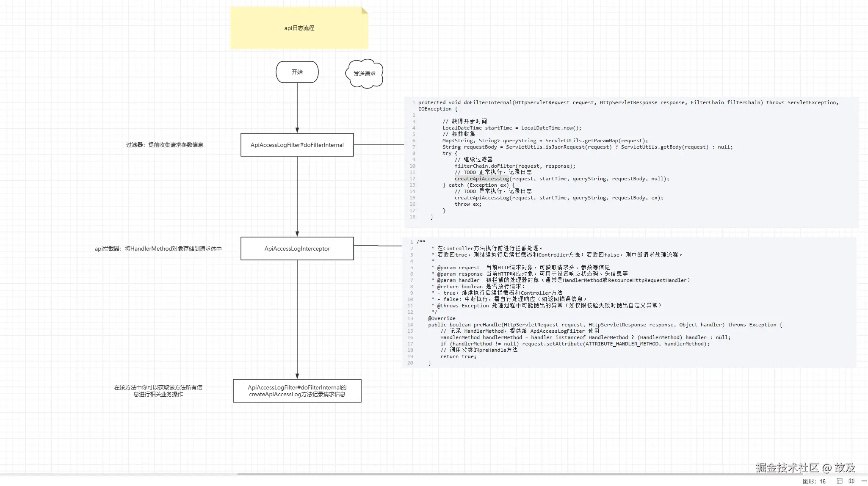
Task: Open the navigator map icon
Action: [851, 481]
